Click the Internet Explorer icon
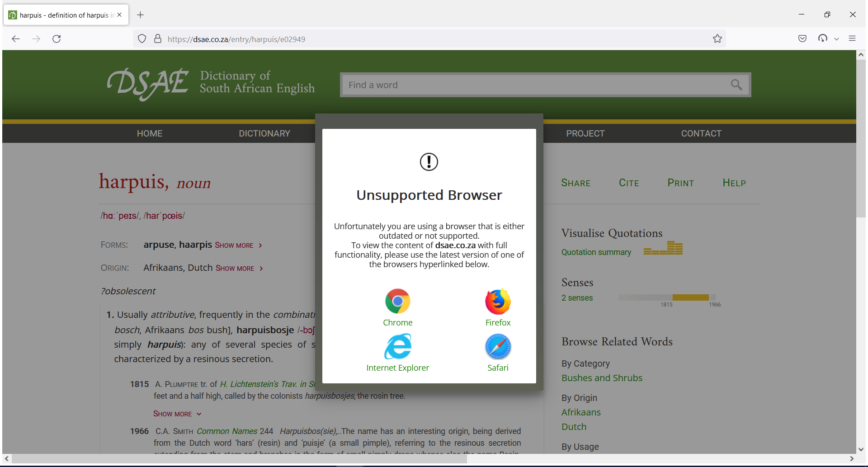The width and height of the screenshot is (868, 467). [x=397, y=346]
